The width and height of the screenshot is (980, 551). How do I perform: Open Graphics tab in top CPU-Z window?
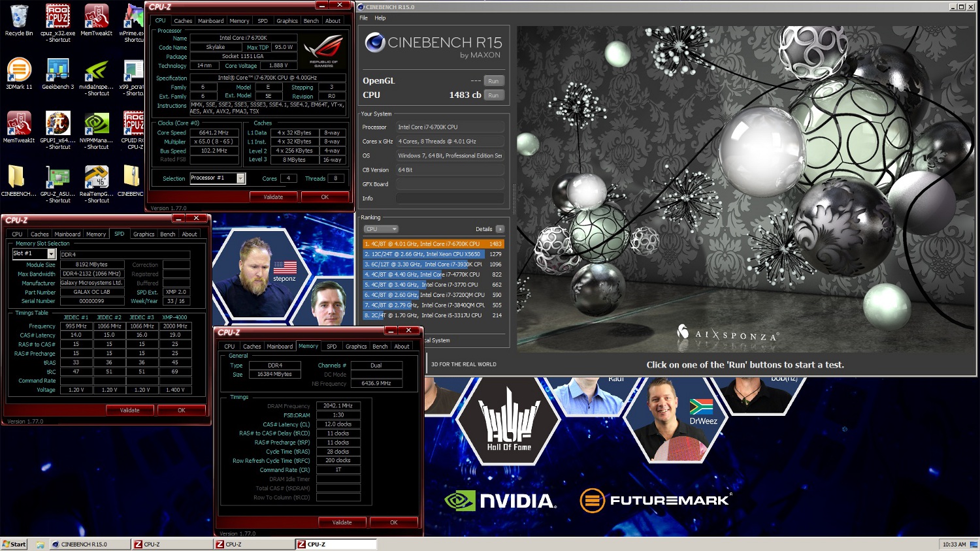pos(287,21)
